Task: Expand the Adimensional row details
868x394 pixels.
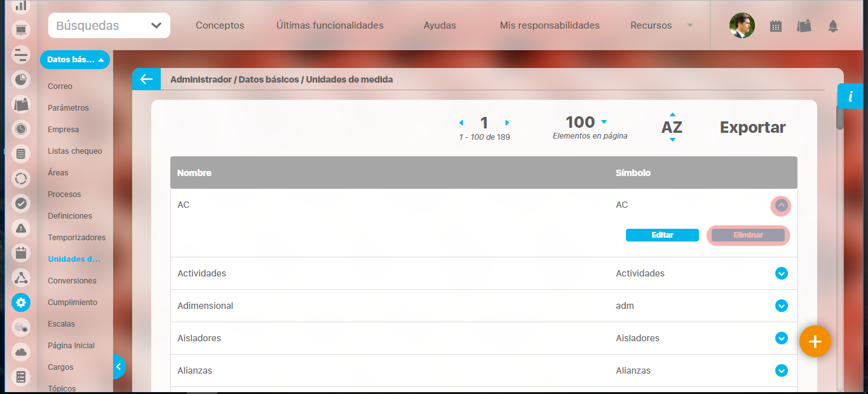Action: [781, 306]
